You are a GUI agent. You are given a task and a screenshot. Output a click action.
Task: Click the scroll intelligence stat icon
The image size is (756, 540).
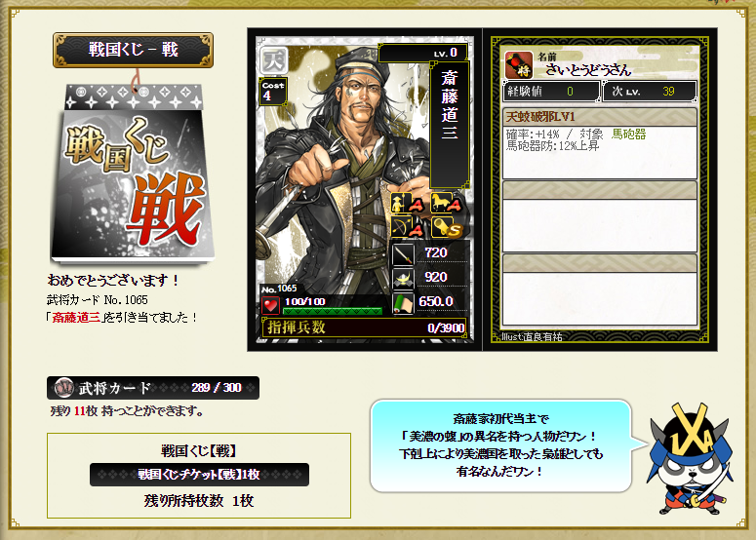click(403, 303)
